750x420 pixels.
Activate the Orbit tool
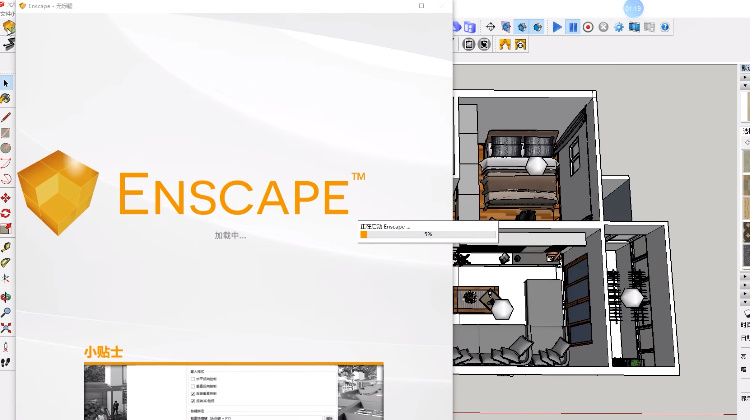click(x=6, y=297)
